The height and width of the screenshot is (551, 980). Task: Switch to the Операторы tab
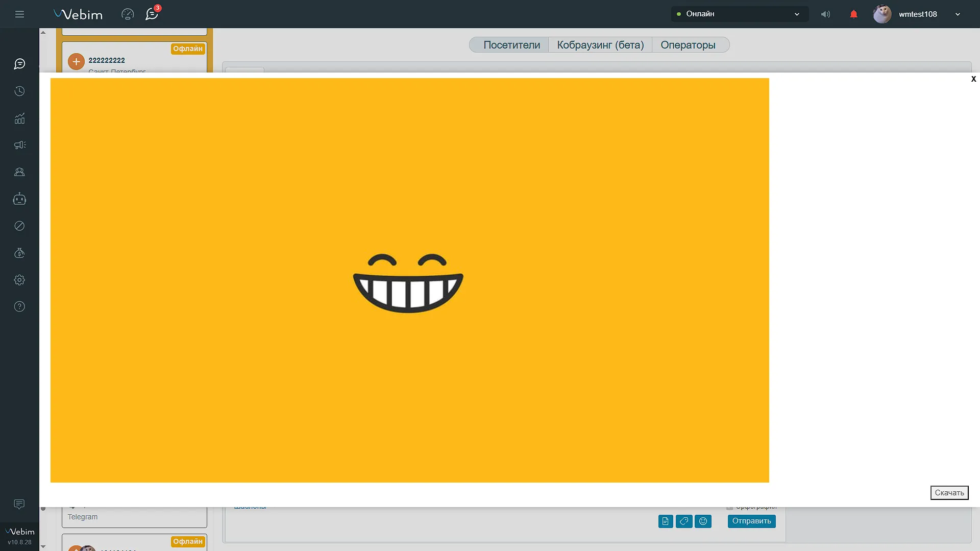[x=688, y=45]
